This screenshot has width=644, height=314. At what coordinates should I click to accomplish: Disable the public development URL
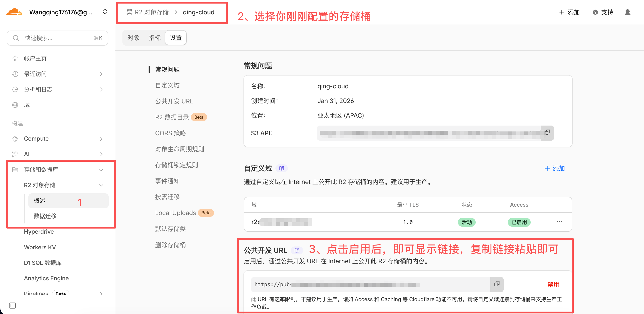(x=553, y=284)
